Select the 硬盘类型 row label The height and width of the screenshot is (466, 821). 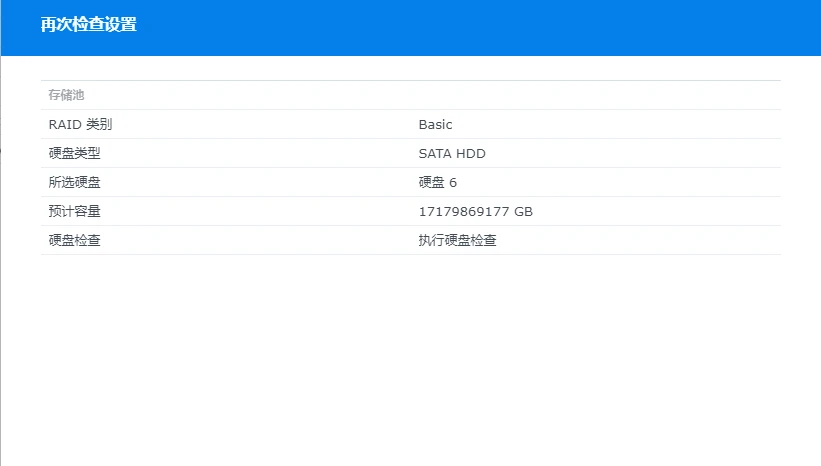[74, 154]
